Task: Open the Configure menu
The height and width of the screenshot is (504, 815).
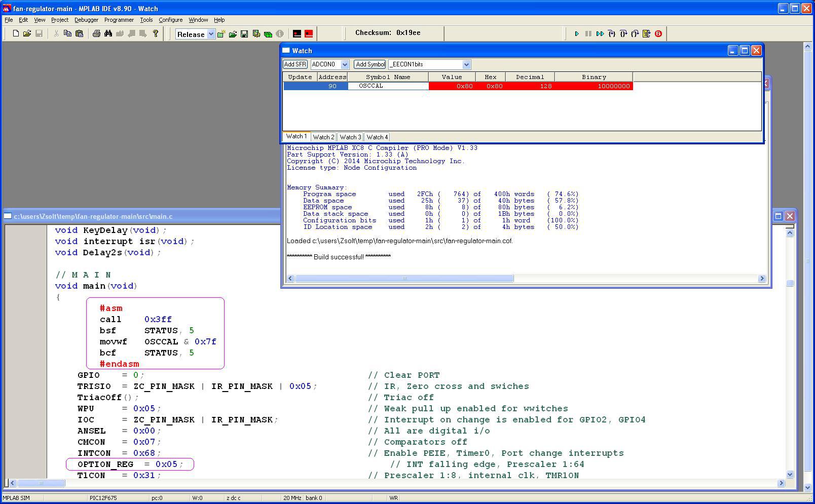Action: click(x=170, y=20)
